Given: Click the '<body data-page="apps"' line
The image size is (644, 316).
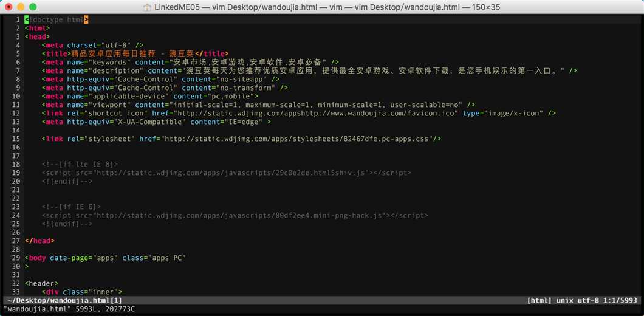Looking at the screenshot, I should coord(105,258).
